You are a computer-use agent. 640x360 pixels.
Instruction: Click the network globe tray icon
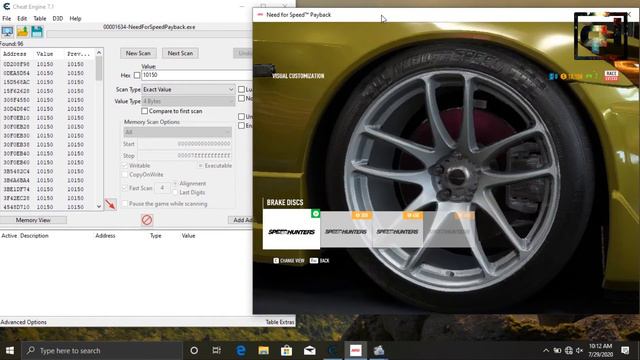point(569,350)
